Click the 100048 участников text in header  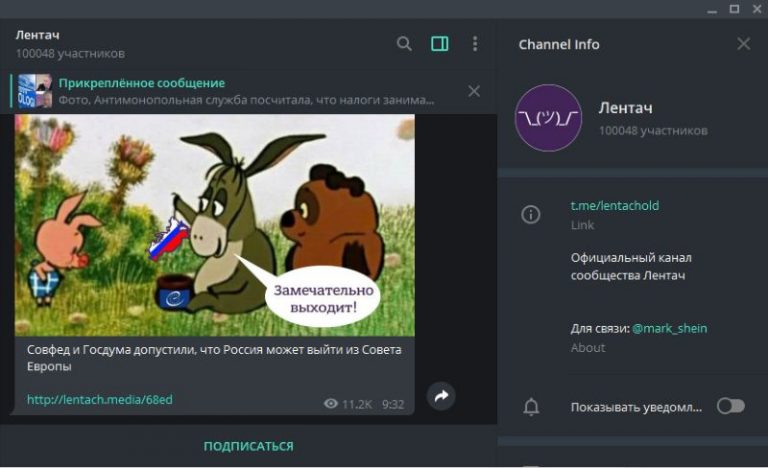coord(70,53)
